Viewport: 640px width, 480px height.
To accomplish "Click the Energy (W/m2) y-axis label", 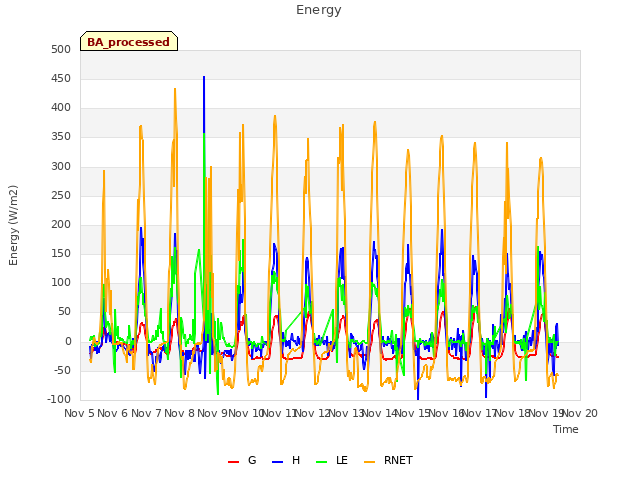I will [13, 225].
